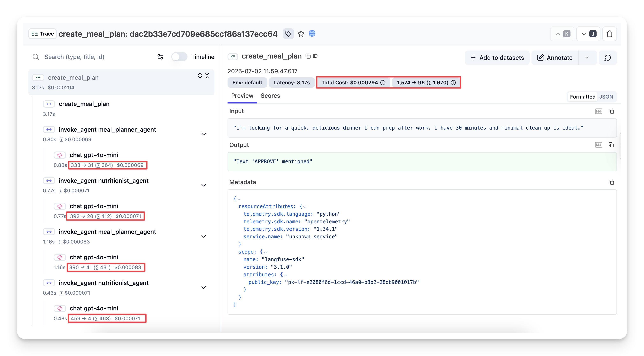Collapse the attributes object in metadata
The image size is (644, 356).
[x=285, y=275]
